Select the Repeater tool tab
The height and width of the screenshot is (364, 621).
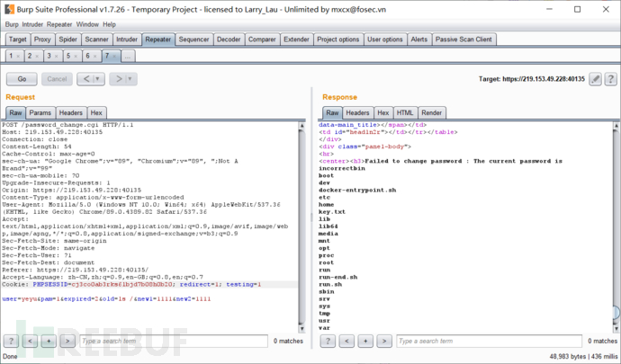pos(158,40)
